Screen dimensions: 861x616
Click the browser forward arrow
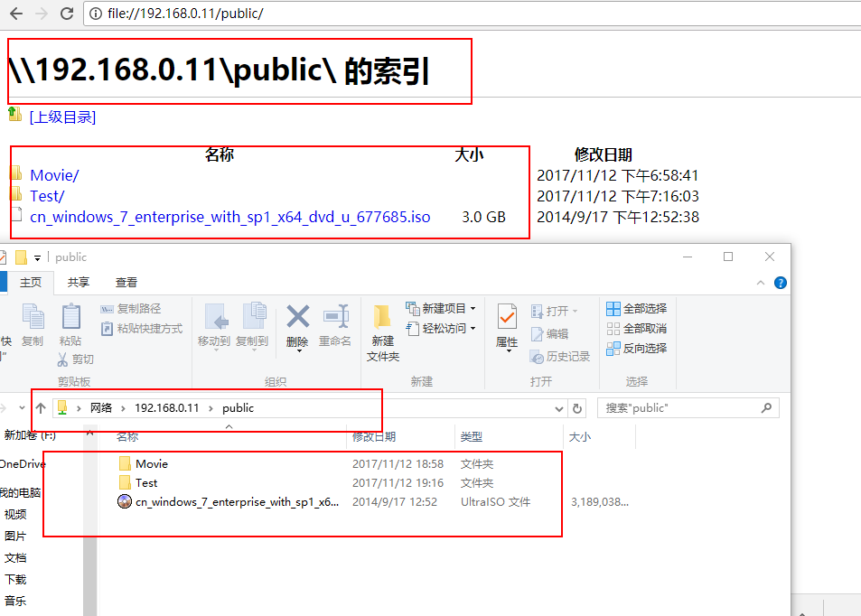(x=42, y=14)
